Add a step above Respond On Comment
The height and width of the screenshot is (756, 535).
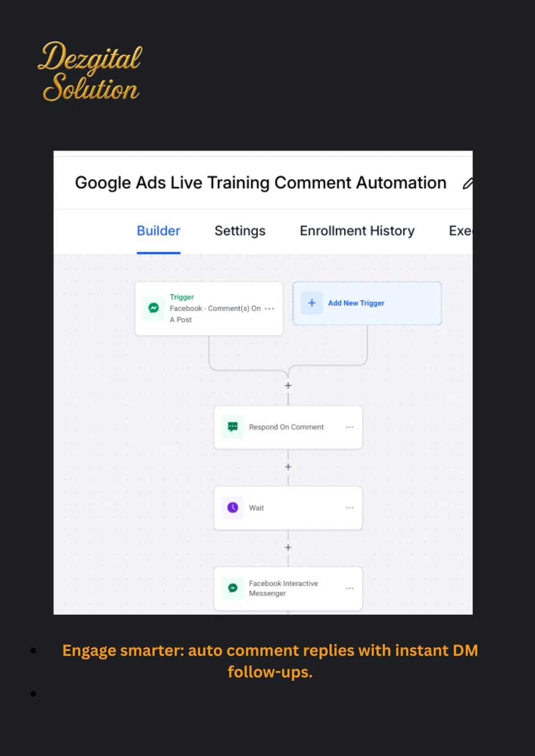tap(288, 385)
